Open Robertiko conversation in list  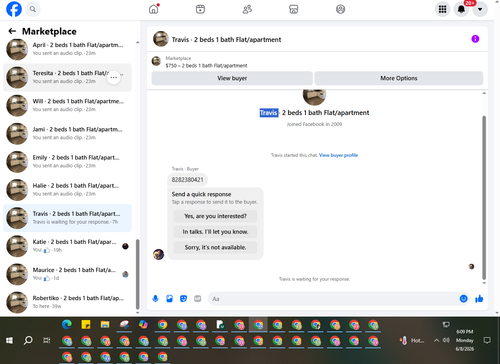[x=67, y=302]
